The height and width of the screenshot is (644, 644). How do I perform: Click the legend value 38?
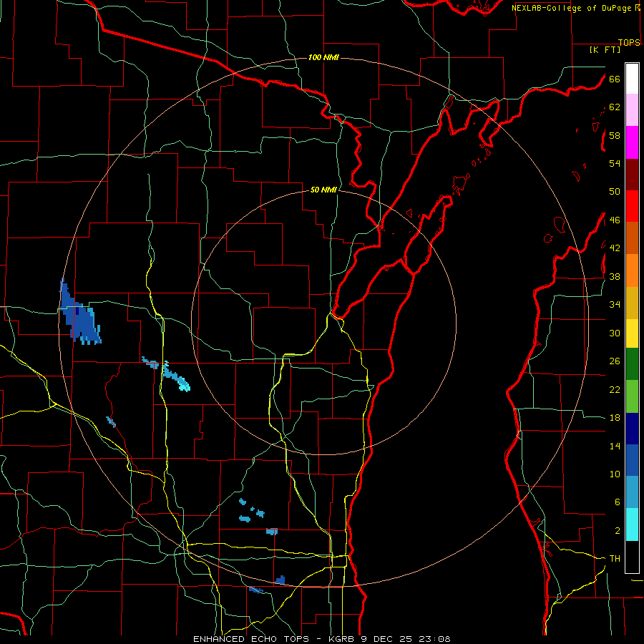click(x=615, y=276)
